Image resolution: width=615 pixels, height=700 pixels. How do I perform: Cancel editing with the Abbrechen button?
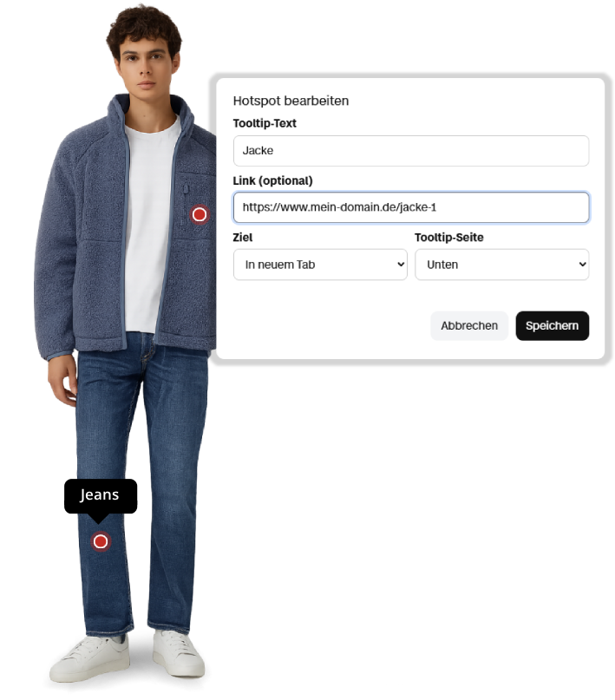pyautogui.click(x=469, y=326)
